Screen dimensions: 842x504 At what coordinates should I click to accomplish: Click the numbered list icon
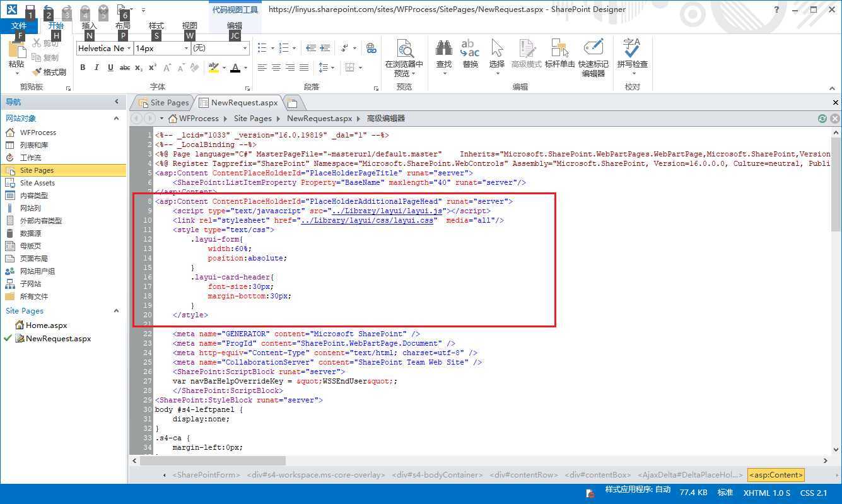point(284,48)
